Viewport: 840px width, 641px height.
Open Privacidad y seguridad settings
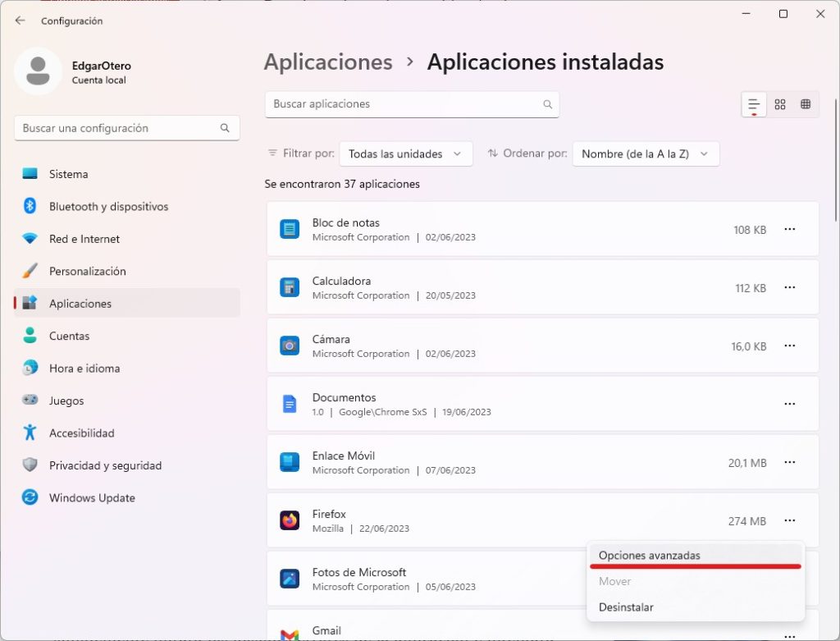coord(127,465)
